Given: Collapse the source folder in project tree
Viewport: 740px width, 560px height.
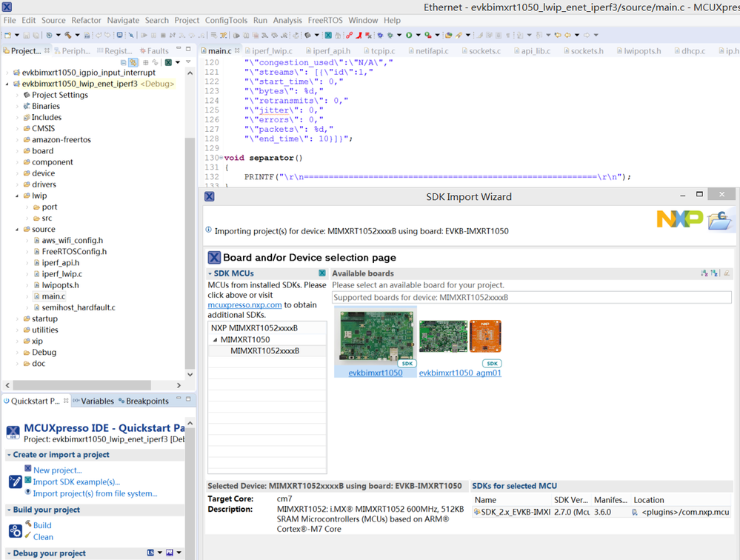Looking at the screenshot, I should click(18, 230).
